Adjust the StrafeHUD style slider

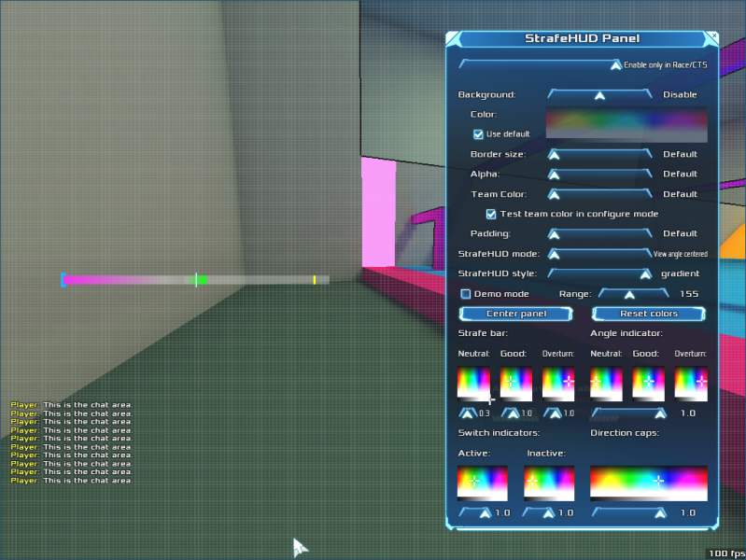pyautogui.click(x=599, y=273)
